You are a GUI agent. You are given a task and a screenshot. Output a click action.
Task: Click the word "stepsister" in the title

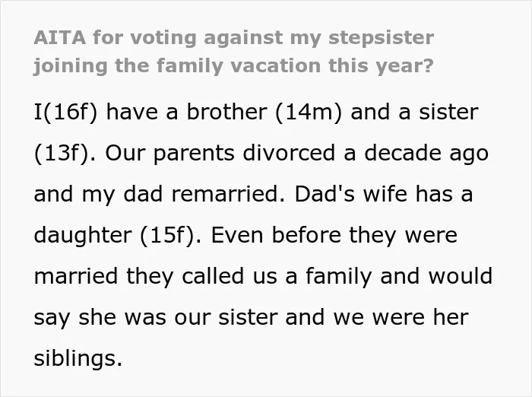click(x=381, y=38)
